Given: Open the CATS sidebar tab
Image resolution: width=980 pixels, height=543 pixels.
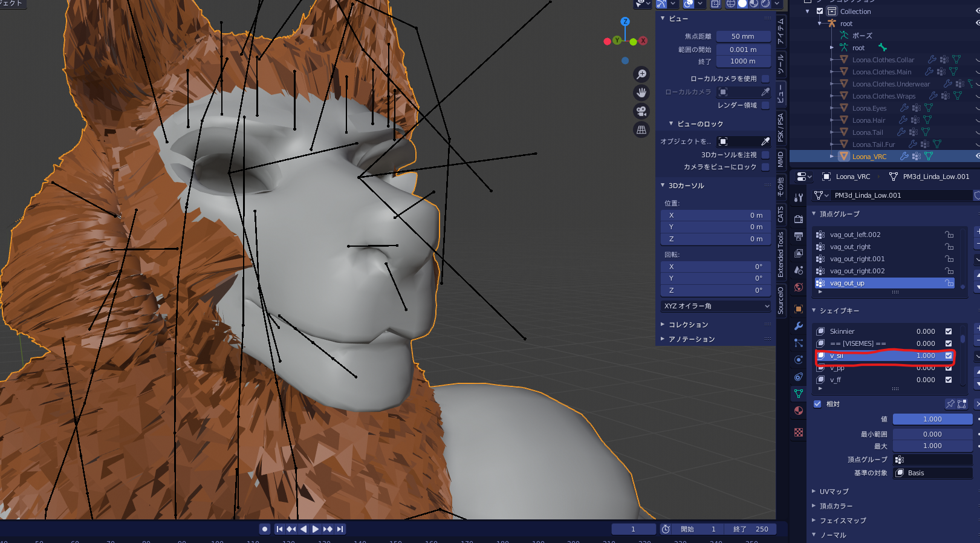Looking at the screenshot, I should [x=781, y=214].
